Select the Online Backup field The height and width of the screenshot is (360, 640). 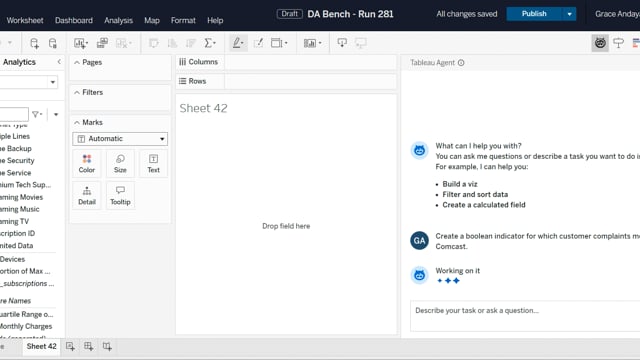(16, 149)
